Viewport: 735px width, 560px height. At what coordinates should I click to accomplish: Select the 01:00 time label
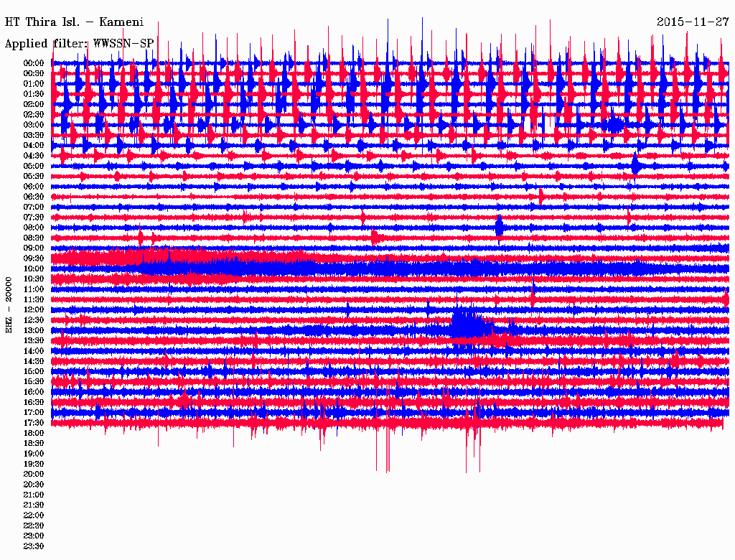[x=34, y=83]
